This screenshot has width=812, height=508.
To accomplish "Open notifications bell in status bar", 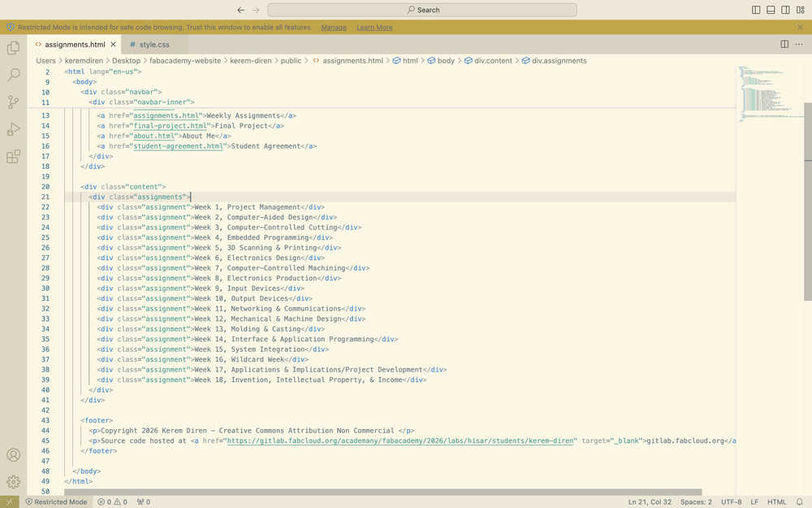I will point(800,501).
